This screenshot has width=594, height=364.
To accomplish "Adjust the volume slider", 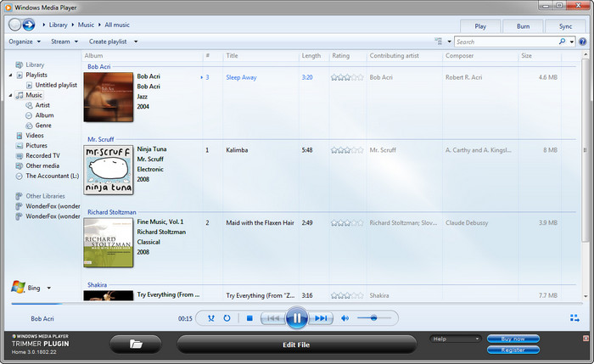I will [374, 318].
